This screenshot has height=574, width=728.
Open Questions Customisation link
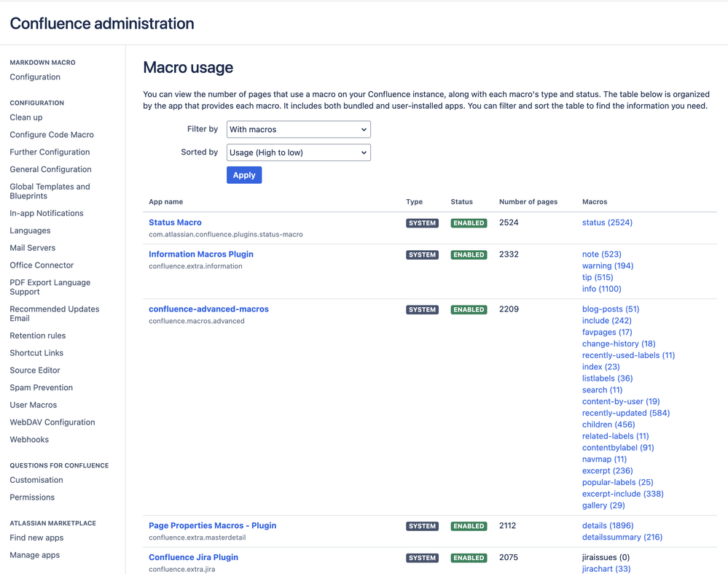click(36, 480)
